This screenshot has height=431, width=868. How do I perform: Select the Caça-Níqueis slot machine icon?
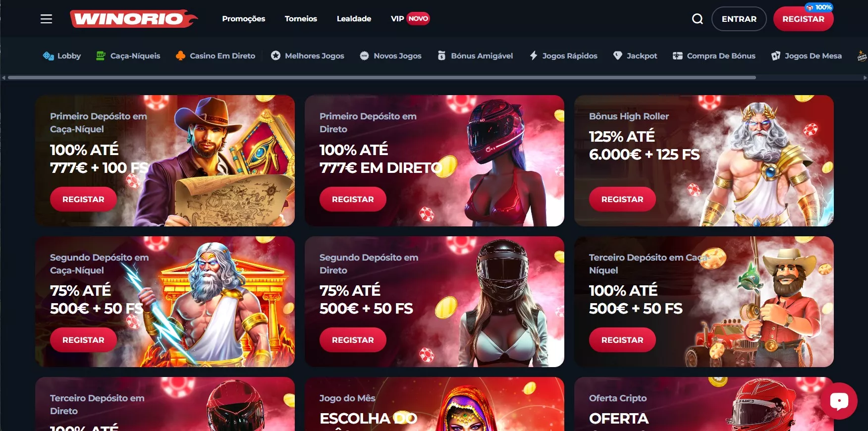pos(101,56)
